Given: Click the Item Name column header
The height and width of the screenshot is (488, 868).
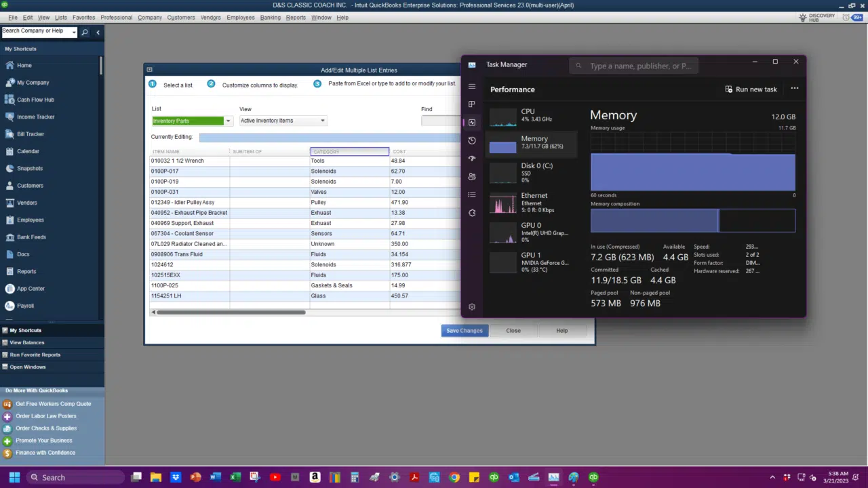Looking at the screenshot, I should pos(190,152).
